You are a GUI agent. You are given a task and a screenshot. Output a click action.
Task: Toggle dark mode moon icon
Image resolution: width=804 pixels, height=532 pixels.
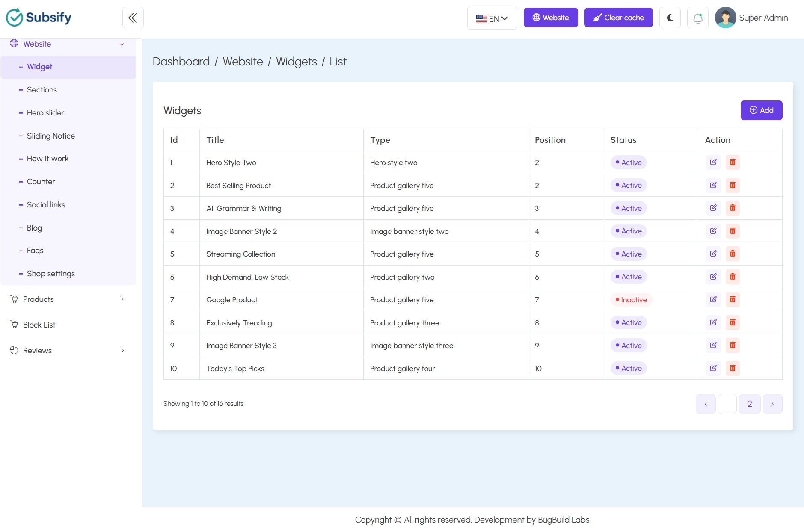(670, 18)
